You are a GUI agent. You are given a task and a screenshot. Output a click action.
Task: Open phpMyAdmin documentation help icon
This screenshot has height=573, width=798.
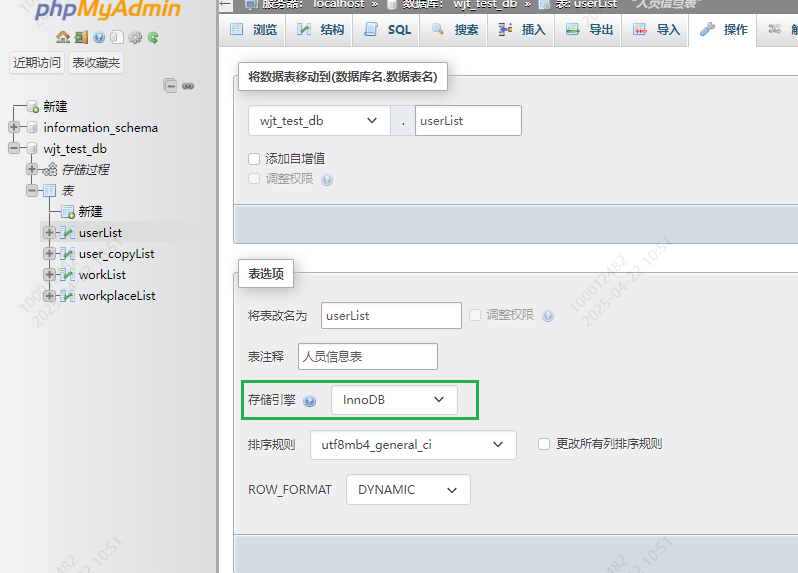tap(99, 37)
